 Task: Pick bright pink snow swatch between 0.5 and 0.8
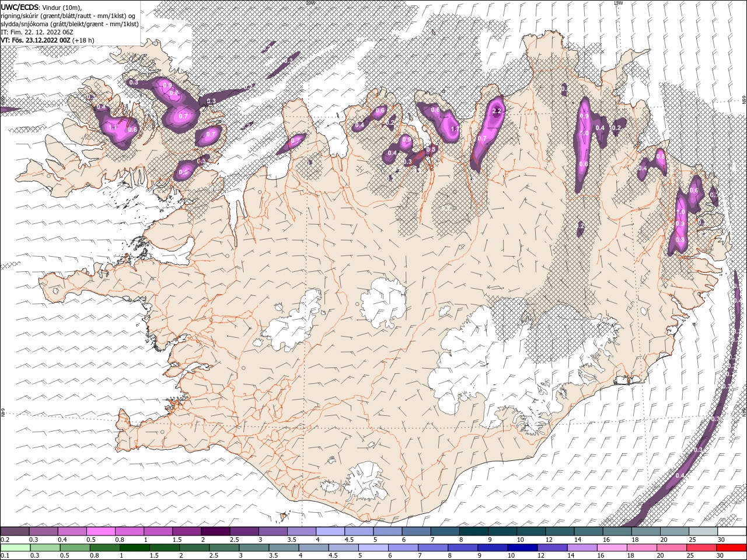pos(100,531)
